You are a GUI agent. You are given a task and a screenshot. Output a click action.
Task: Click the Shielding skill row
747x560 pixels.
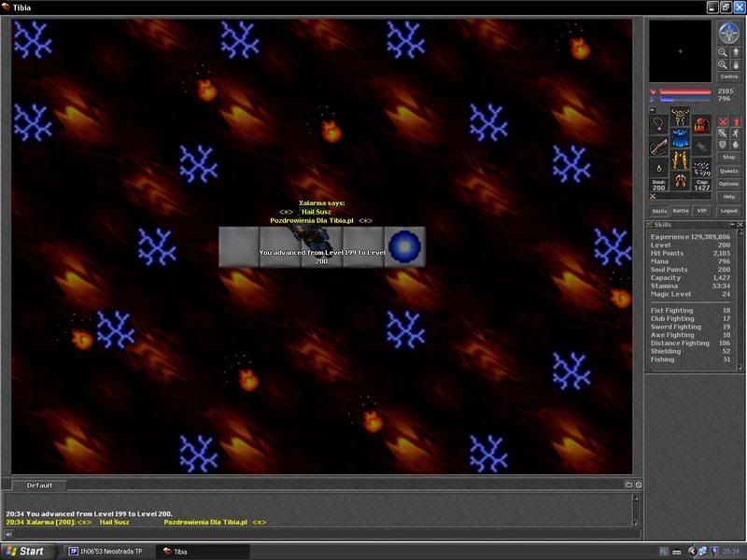click(x=690, y=352)
